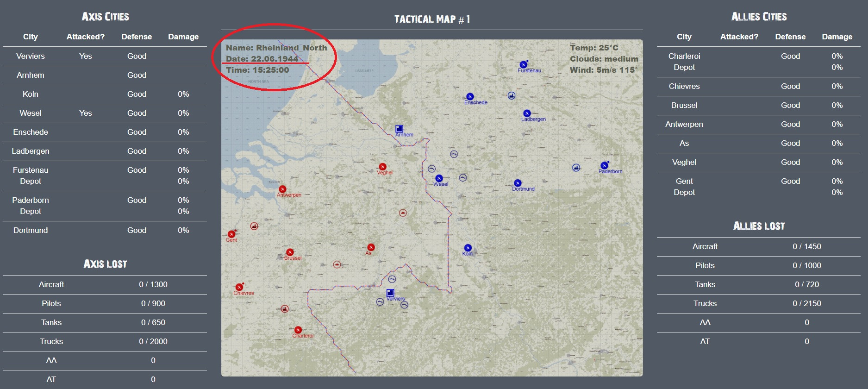The height and width of the screenshot is (389, 868).
Task: Click the Axis Cities heading
Action: tap(105, 17)
